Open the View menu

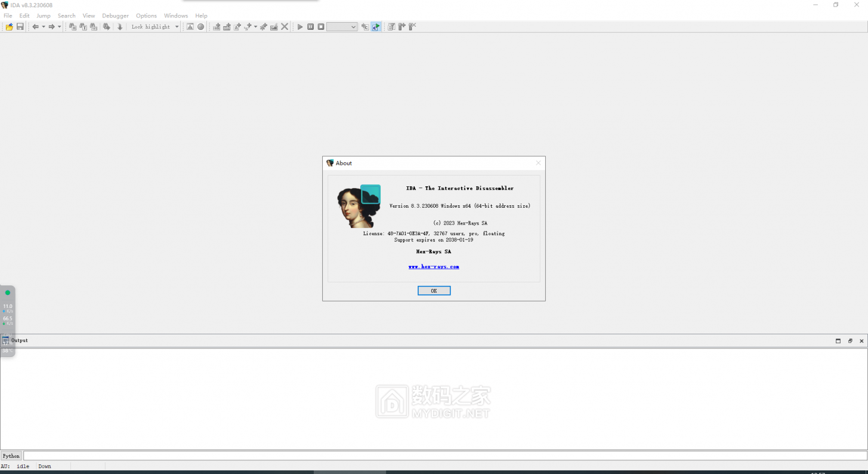(89, 16)
